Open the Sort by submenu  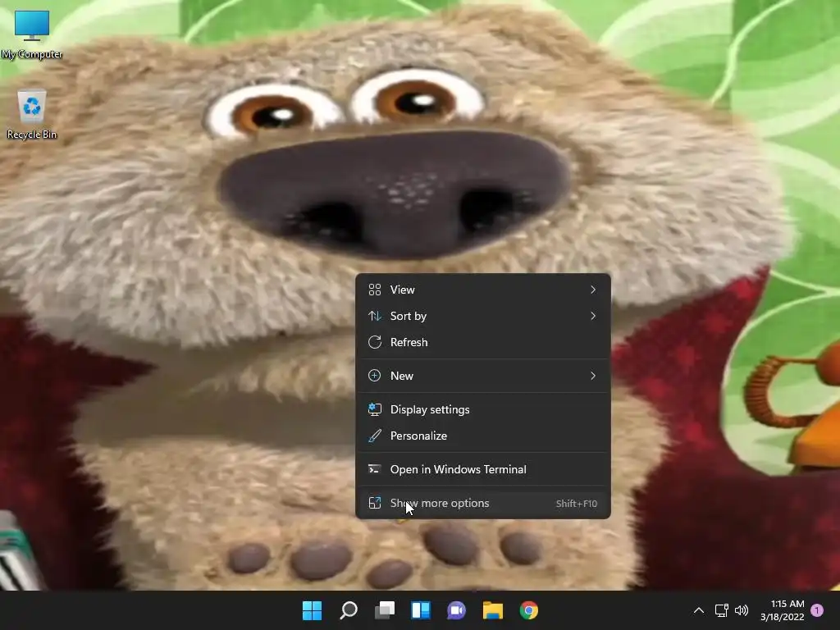(482, 316)
